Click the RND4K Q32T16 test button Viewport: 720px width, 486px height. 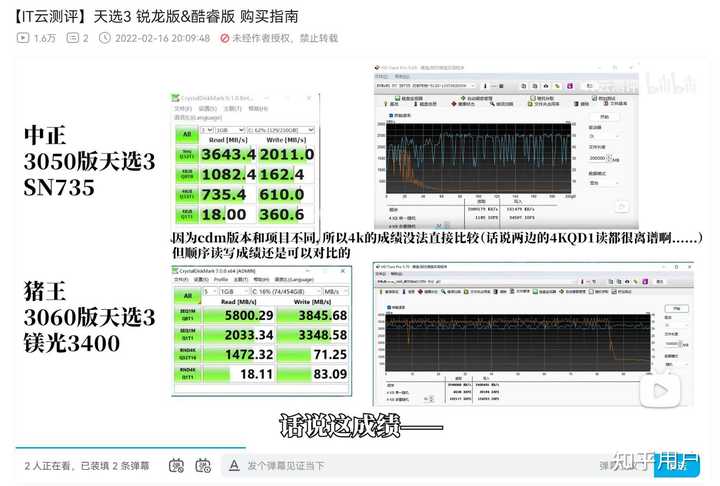point(187,354)
